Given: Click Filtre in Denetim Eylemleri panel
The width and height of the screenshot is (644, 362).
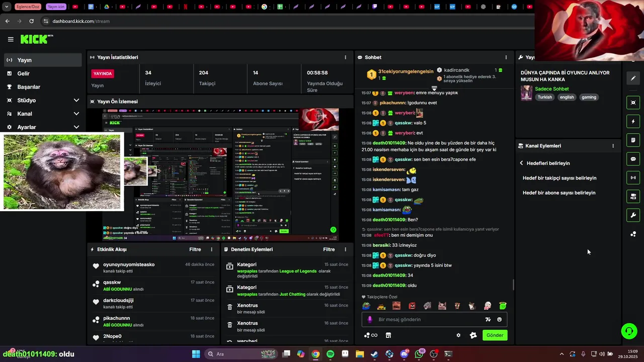Looking at the screenshot, I should [329, 249].
